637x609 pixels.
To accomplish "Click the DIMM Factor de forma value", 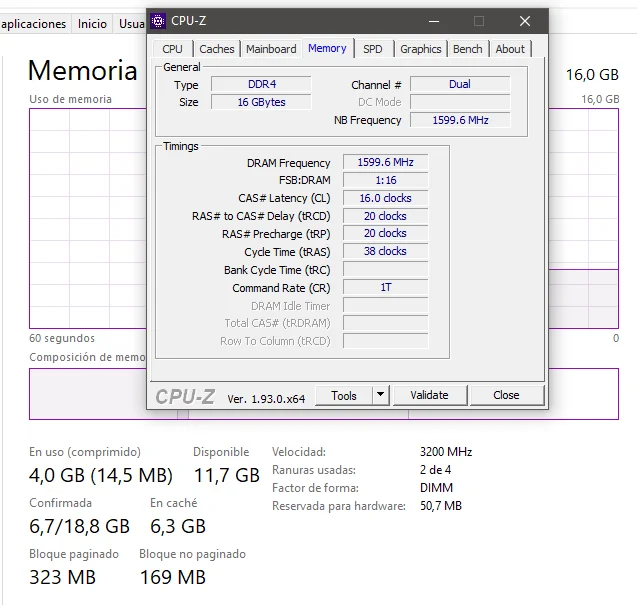I will [436, 488].
